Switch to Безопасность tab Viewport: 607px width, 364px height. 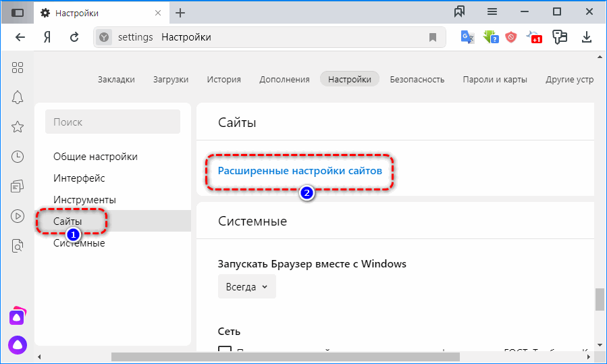(x=417, y=80)
